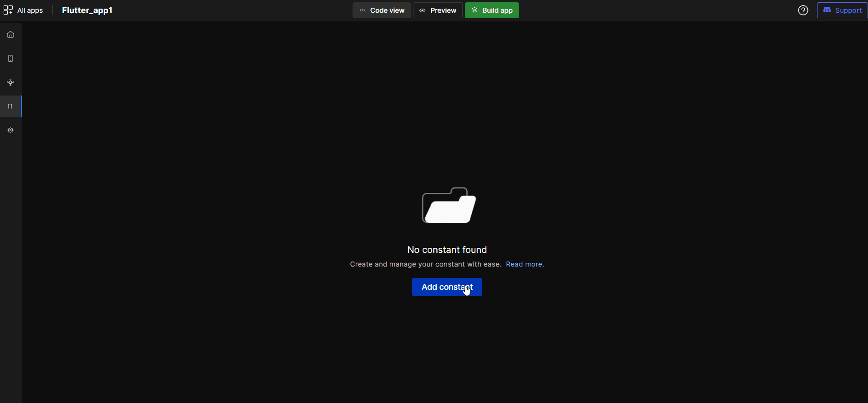Click the empty folder illustration
Image resolution: width=868 pixels, height=403 pixels.
pyautogui.click(x=449, y=206)
